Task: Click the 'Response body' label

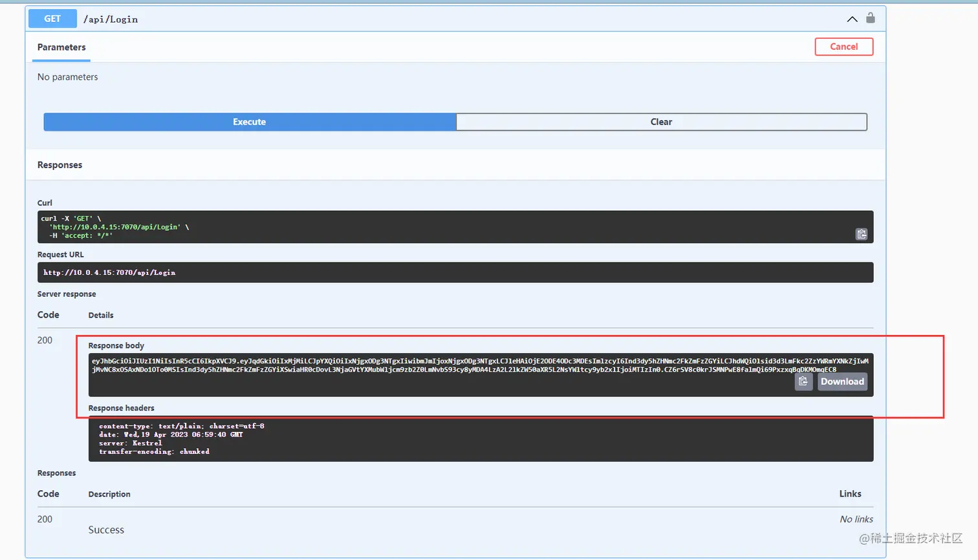Action: pos(116,346)
